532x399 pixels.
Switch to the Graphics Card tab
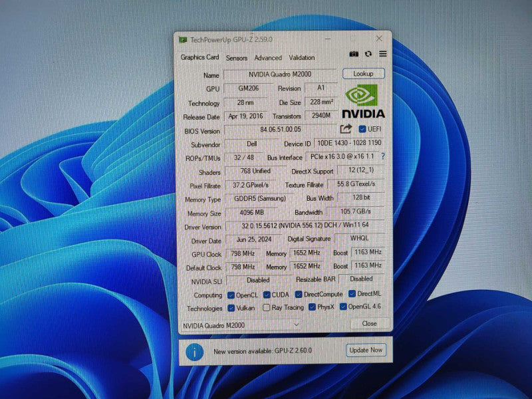coord(200,57)
